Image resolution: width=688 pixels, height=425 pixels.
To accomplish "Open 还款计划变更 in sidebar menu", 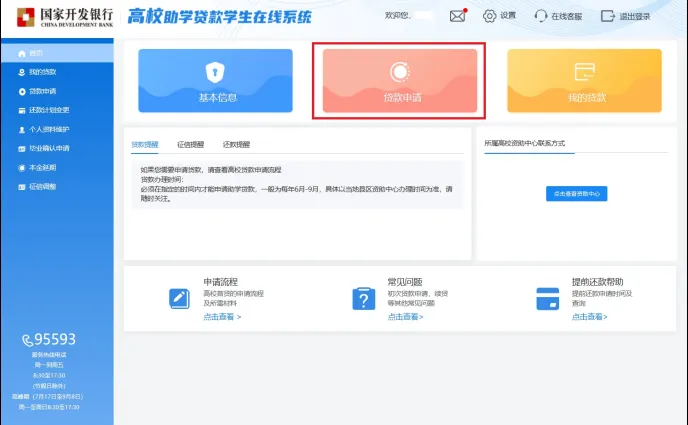I will point(48,110).
